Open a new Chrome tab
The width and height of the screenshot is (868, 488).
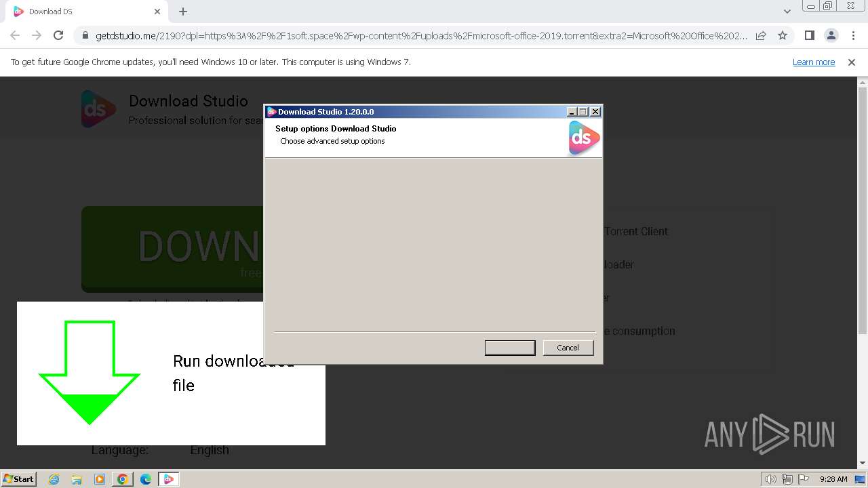[x=183, y=12]
